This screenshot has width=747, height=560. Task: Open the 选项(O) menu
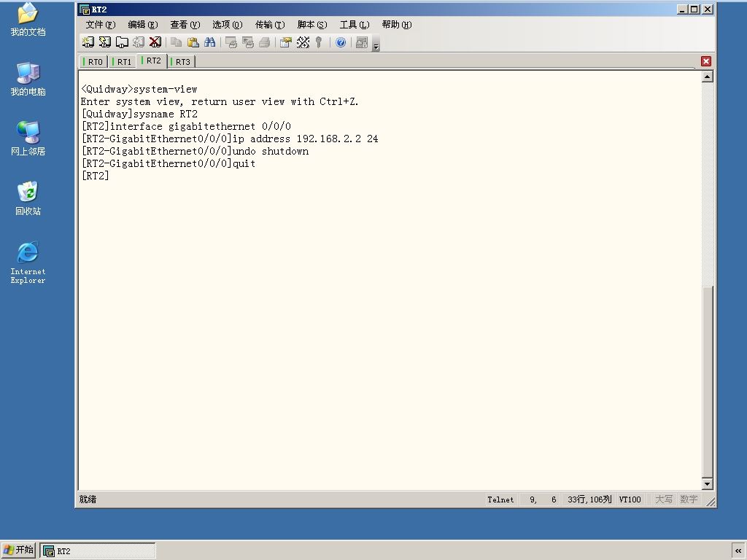pyautogui.click(x=228, y=25)
